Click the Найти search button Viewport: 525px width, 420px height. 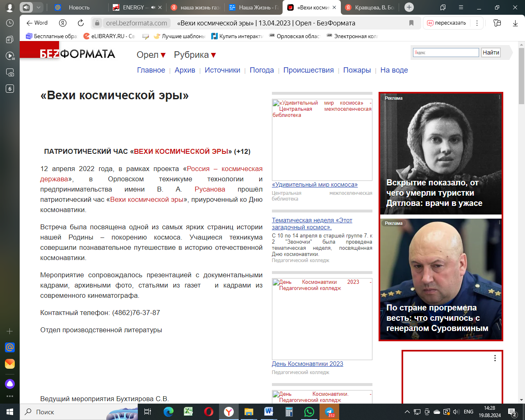[491, 52]
